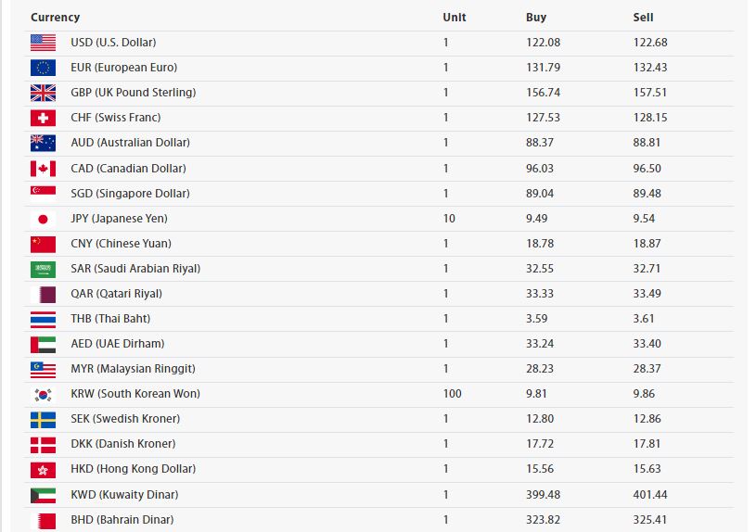Click the KWD sell rate 401.44

[x=650, y=494]
